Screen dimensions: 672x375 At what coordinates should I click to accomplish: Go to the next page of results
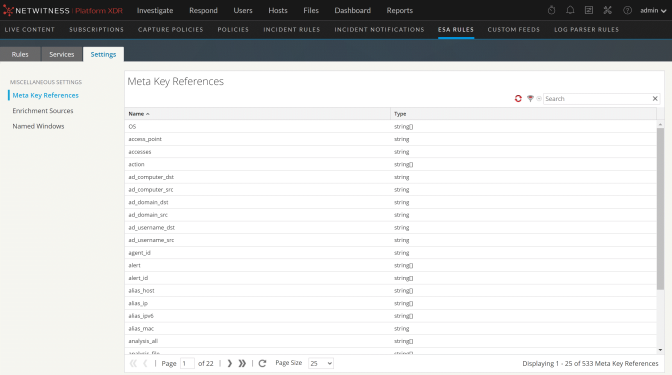tap(230, 363)
